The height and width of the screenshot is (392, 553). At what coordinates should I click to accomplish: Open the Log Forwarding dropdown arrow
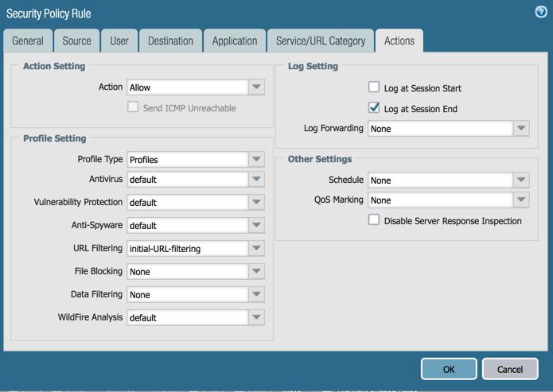521,128
